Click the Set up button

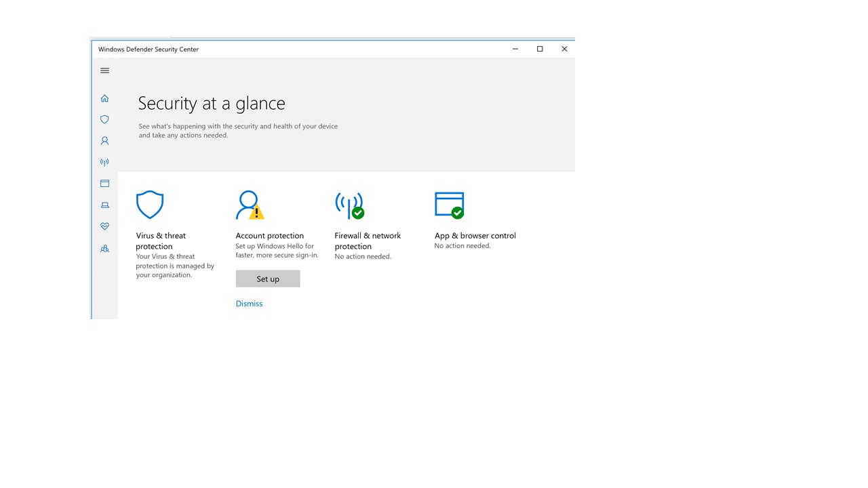click(268, 279)
